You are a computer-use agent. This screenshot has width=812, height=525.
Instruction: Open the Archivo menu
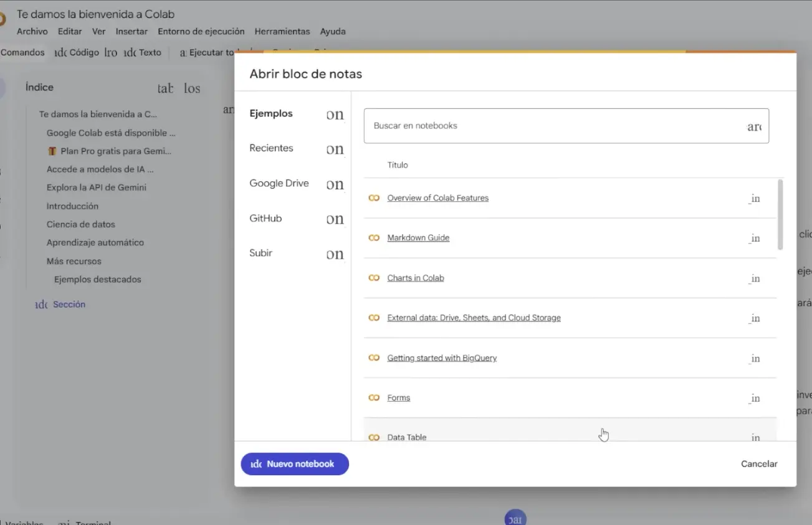[x=32, y=31]
